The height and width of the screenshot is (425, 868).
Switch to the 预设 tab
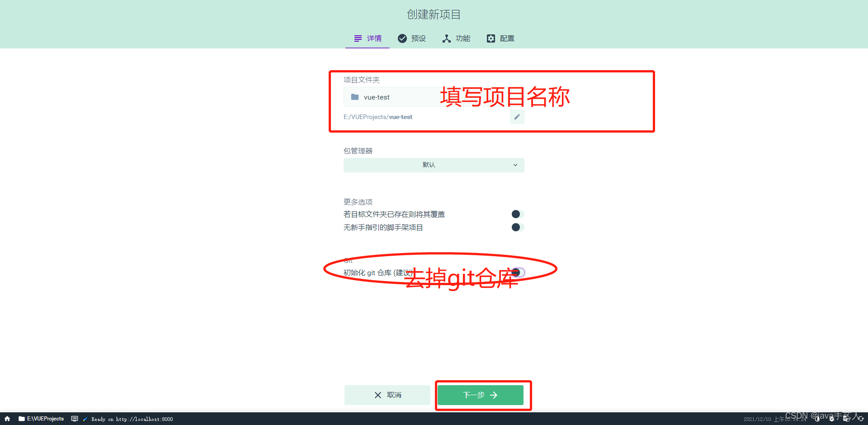pyautogui.click(x=412, y=38)
